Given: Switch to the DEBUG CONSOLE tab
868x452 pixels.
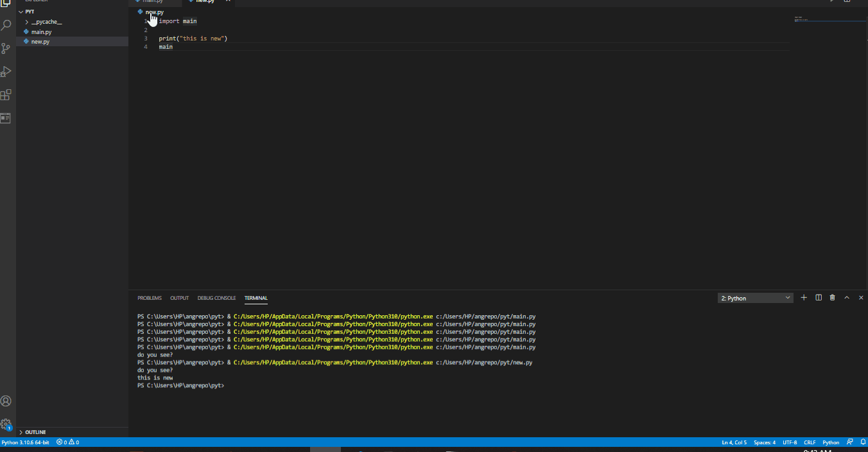Looking at the screenshot, I should click(x=216, y=298).
